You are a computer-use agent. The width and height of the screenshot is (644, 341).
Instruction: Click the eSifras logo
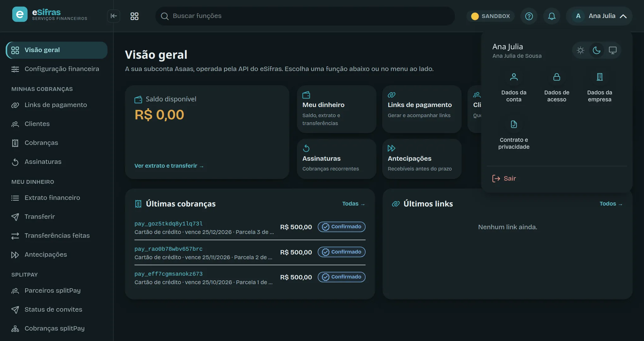pyautogui.click(x=50, y=14)
